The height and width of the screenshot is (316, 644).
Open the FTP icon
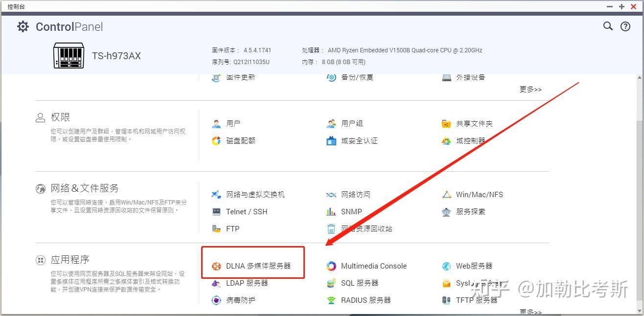(216, 229)
